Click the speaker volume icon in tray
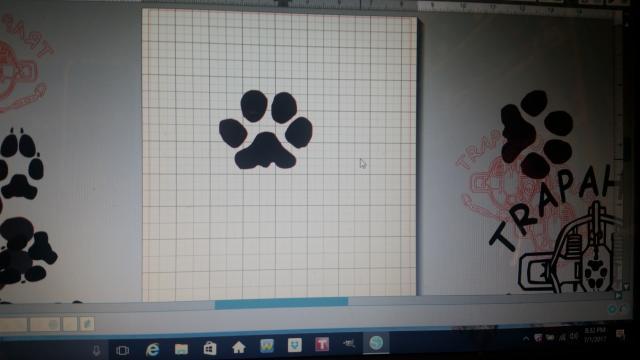This screenshot has width=640, height=360. [574, 337]
